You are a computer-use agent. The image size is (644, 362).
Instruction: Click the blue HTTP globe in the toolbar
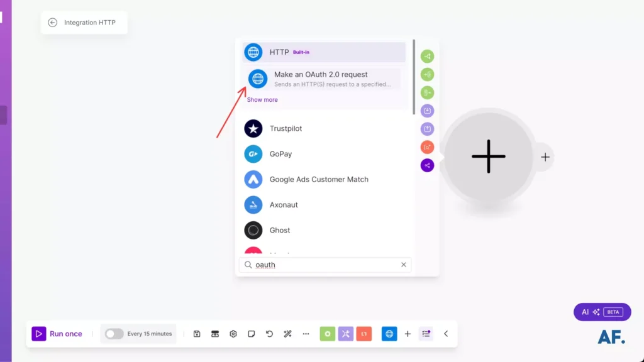[x=389, y=334]
